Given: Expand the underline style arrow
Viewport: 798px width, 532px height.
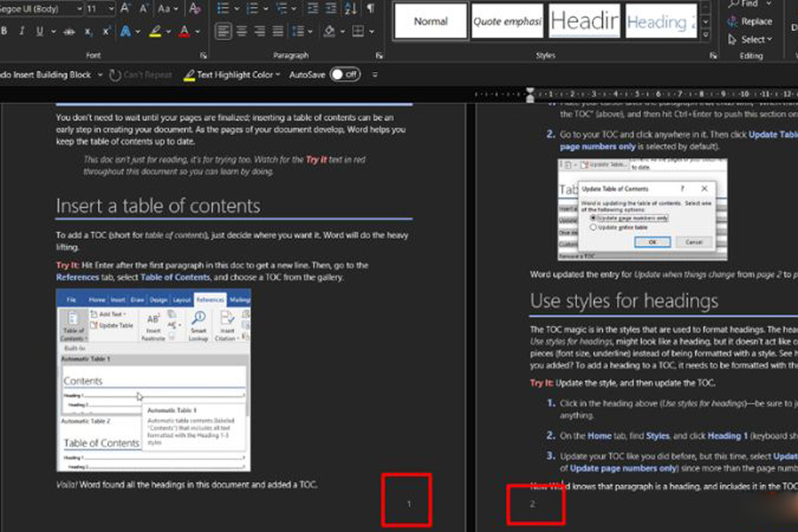Looking at the screenshot, I should pyautogui.click(x=53, y=31).
